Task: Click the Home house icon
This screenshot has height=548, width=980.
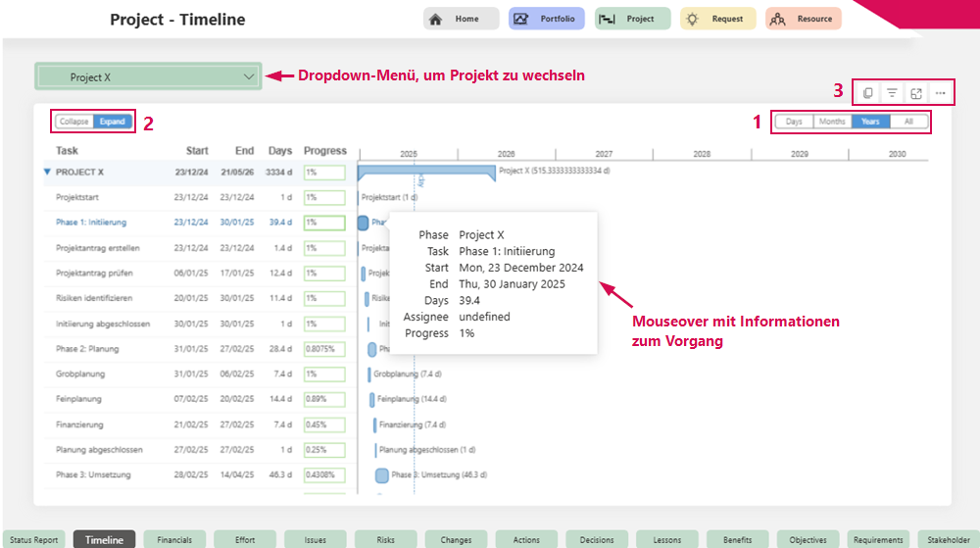Action: pos(436,19)
